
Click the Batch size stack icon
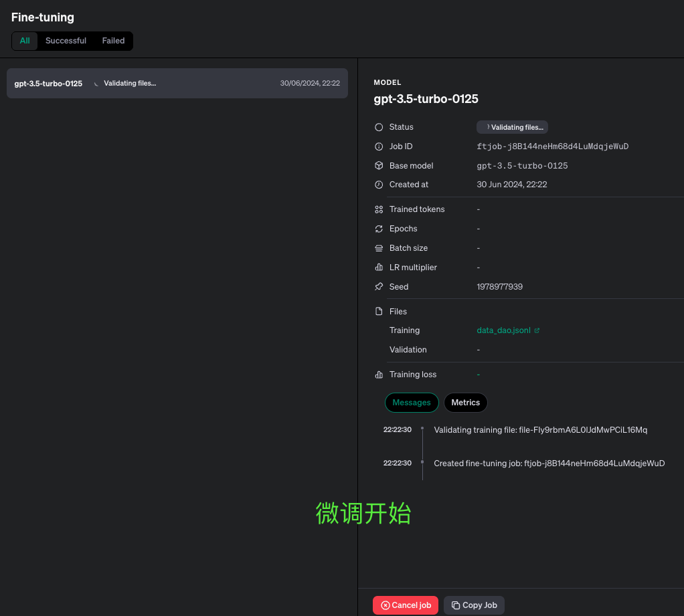(379, 248)
